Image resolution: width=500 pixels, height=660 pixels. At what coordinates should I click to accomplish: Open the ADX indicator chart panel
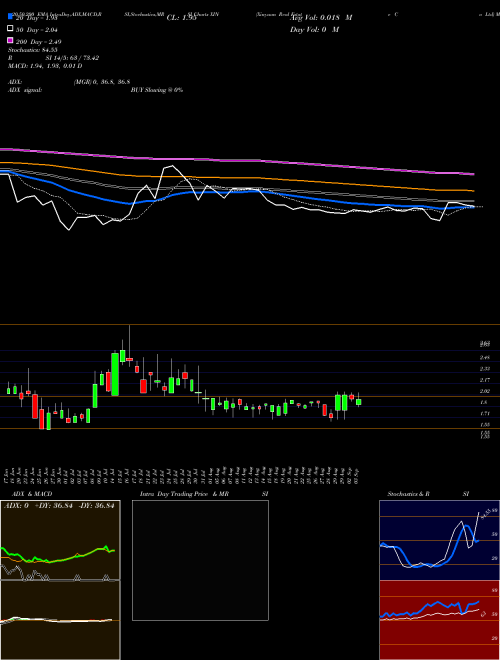(60, 540)
